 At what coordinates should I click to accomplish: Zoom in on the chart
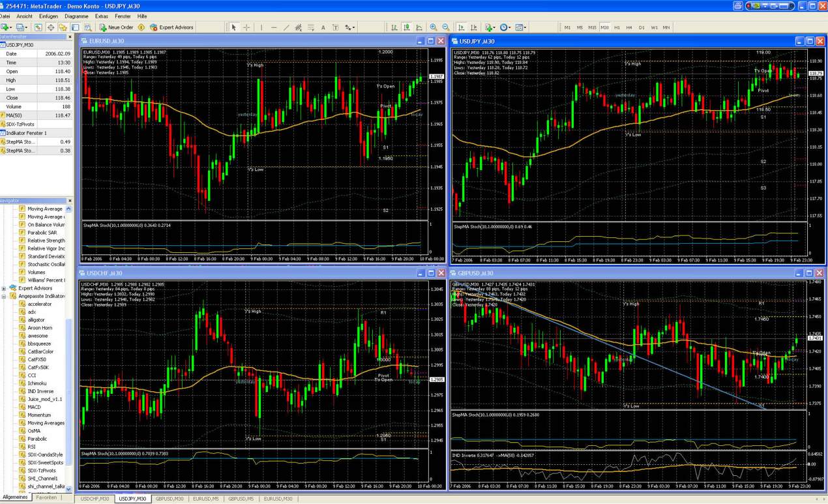click(434, 27)
